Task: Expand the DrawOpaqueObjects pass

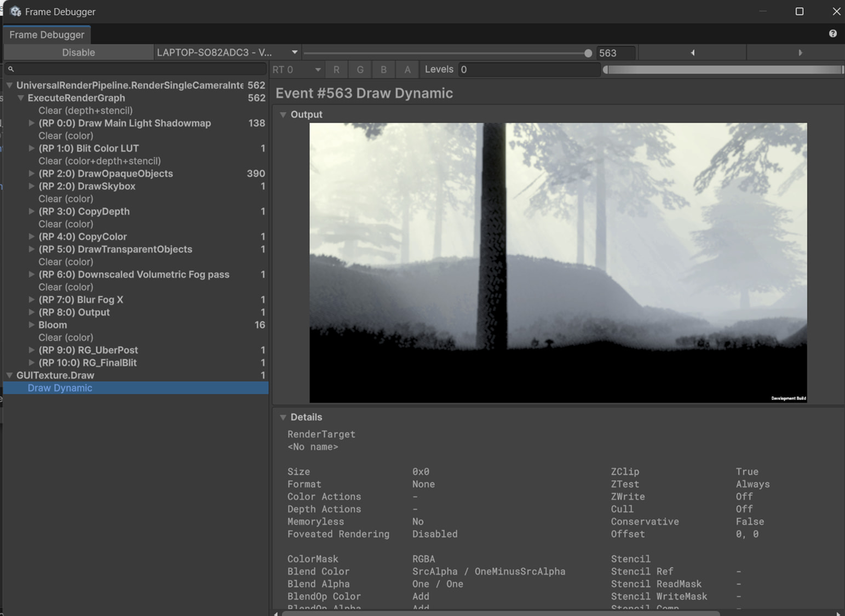Action: pyautogui.click(x=32, y=174)
